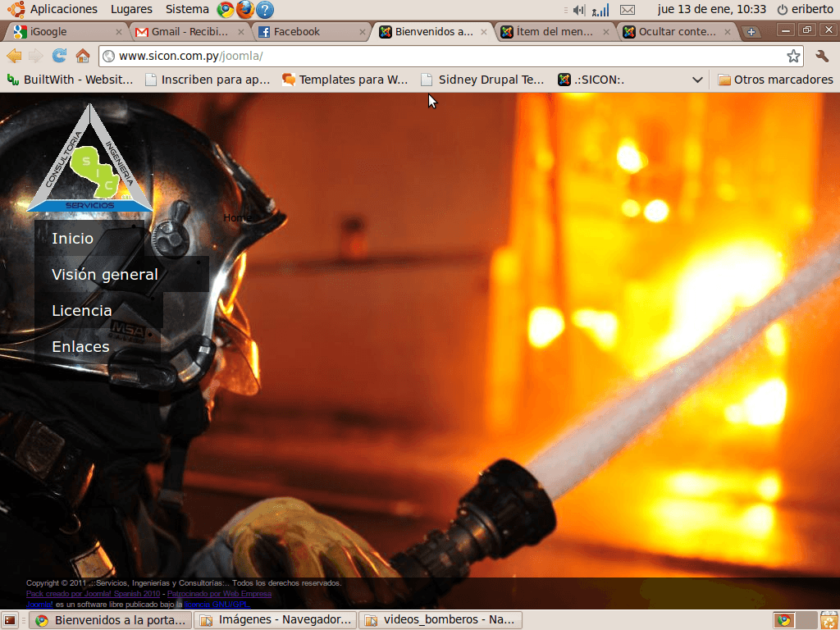Open the BuiltWith bookmark

tap(70, 80)
